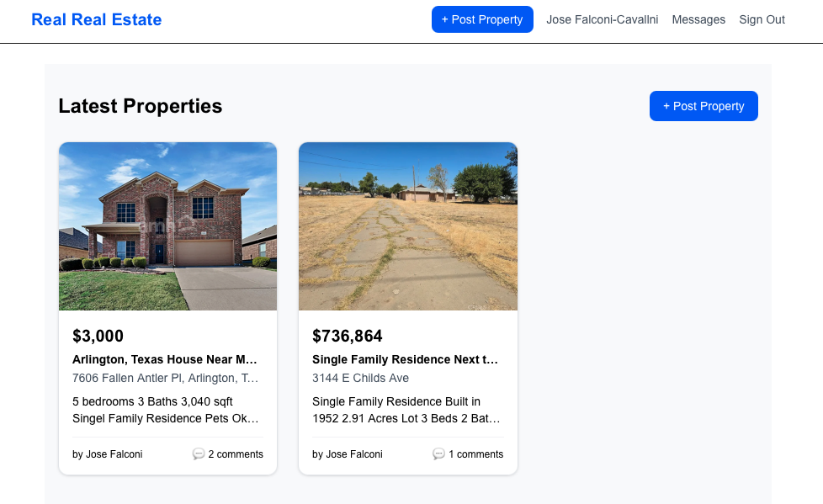Click Post Property beside Latest Properties heading
This screenshot has height=504, width=823.
[x=704, y=106]
